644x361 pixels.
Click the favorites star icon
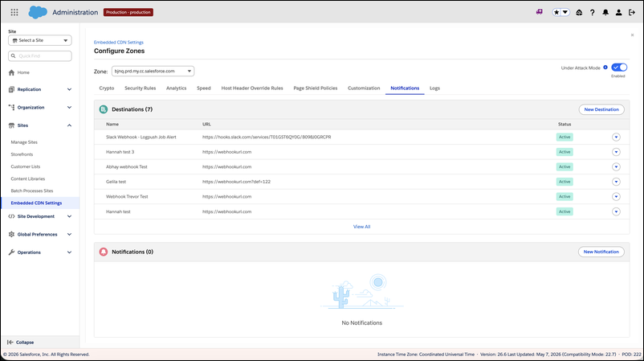click(556, 12)
